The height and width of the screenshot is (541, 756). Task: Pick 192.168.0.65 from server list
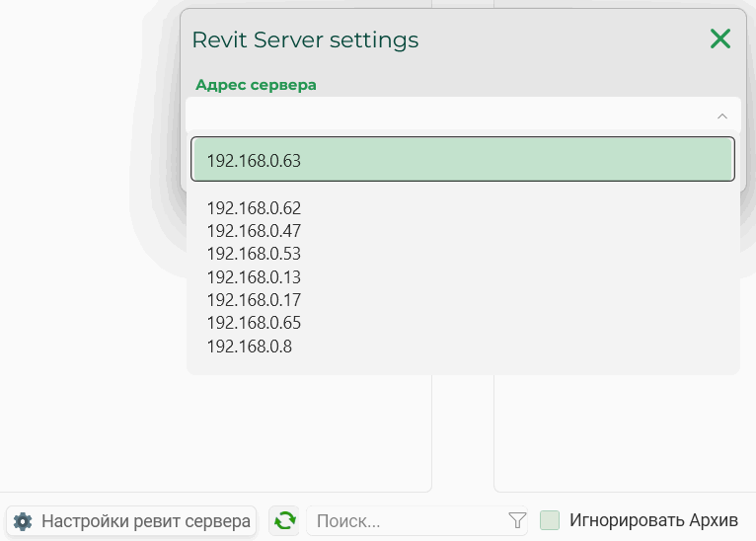click(254, 323)
